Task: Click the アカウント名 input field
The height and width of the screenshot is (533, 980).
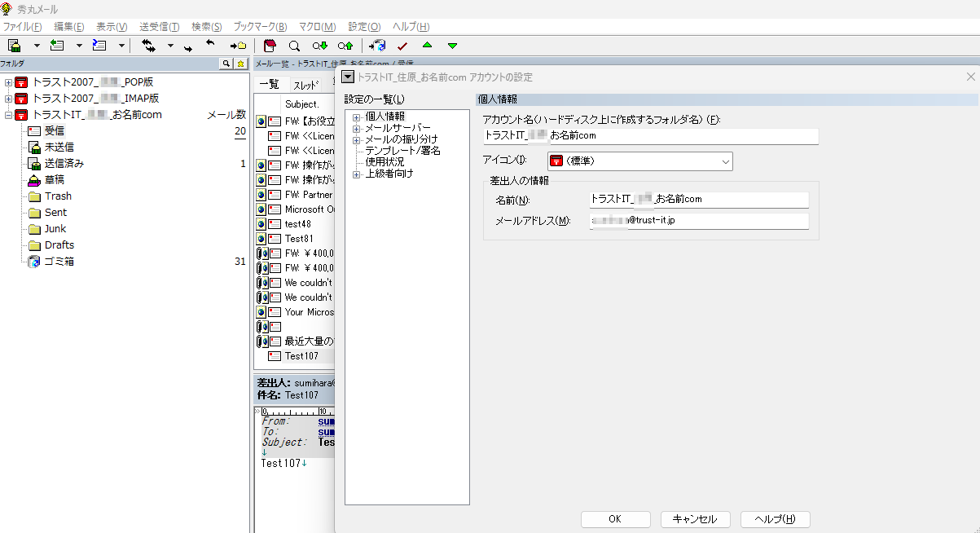Action: click(x=650, y=135)
